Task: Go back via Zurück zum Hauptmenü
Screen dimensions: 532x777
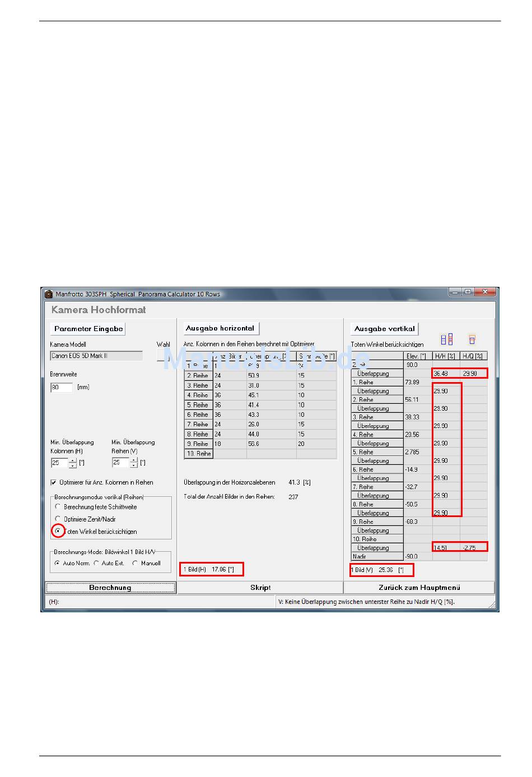Action: 419,588
